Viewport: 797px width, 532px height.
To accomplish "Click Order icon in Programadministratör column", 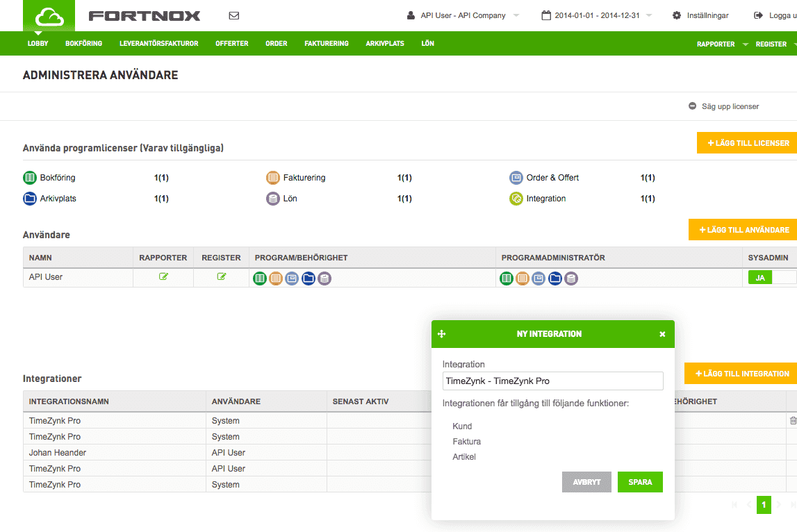I will tap(539, 278).
